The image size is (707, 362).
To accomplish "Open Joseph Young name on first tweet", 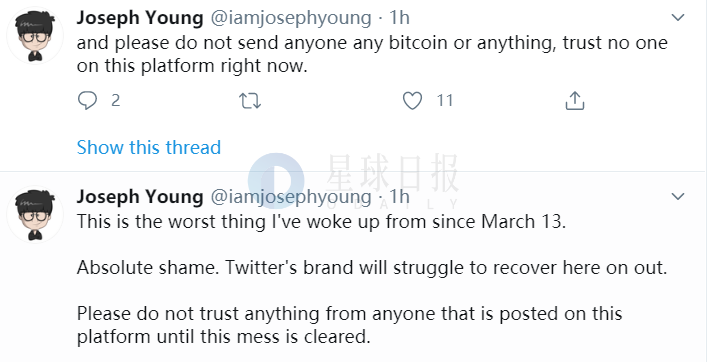I will pos(140,18).
